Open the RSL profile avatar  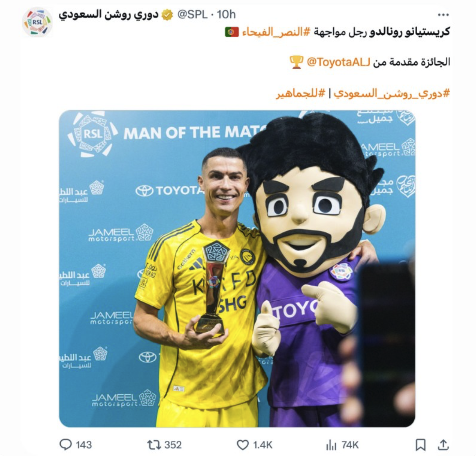coord(37,22)
